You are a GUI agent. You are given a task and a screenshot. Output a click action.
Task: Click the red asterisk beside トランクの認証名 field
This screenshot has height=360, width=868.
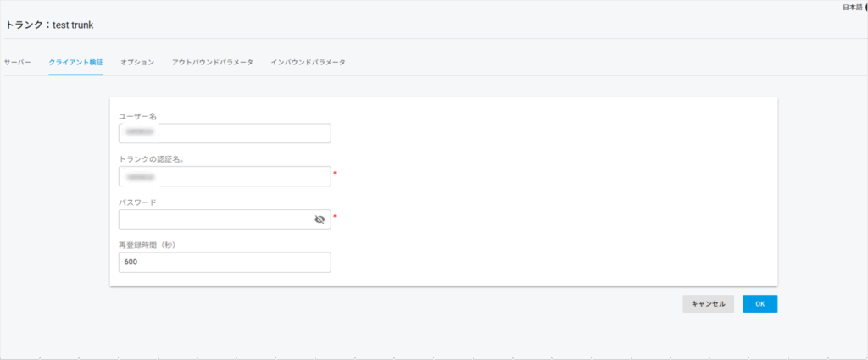(335, 174)
